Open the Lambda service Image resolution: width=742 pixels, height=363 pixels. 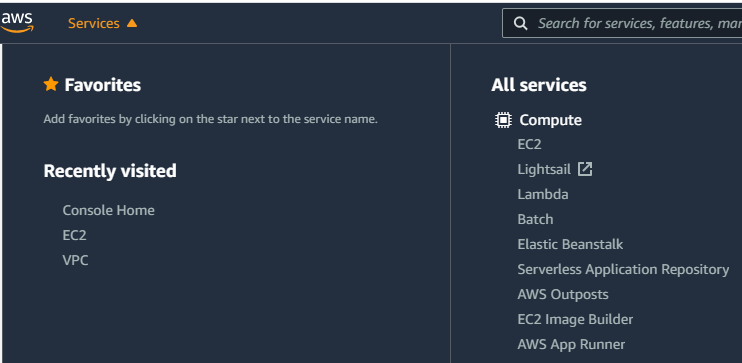[543, 195]
